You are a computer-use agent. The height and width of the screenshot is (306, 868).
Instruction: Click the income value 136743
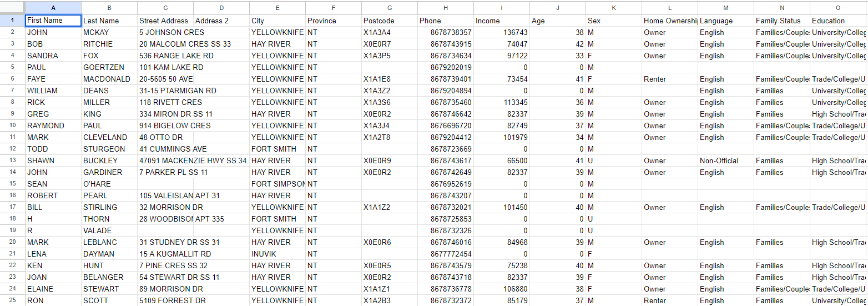[x=502, y=32]
